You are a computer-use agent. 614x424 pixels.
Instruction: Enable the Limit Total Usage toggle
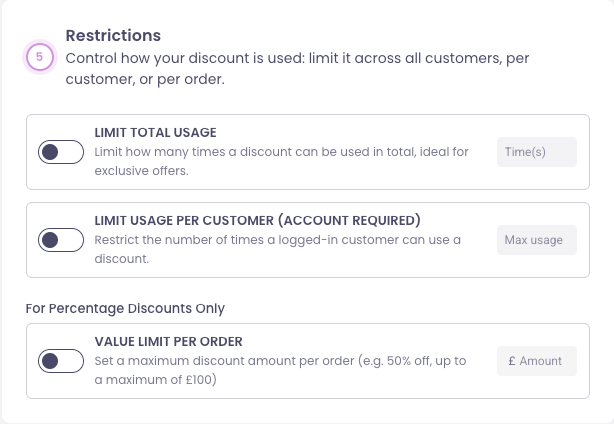point(61,152)
